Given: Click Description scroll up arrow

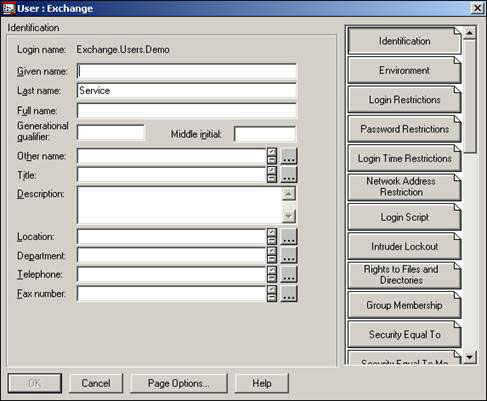Looking at the screenshot, I should (289, 194).
